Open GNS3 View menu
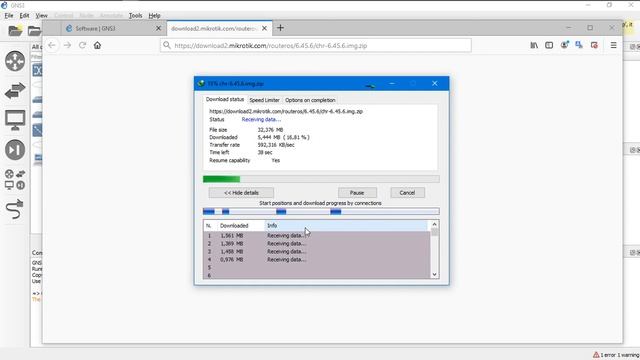The width and height of the screenshot is (640, 360). [x=41, y=16]
